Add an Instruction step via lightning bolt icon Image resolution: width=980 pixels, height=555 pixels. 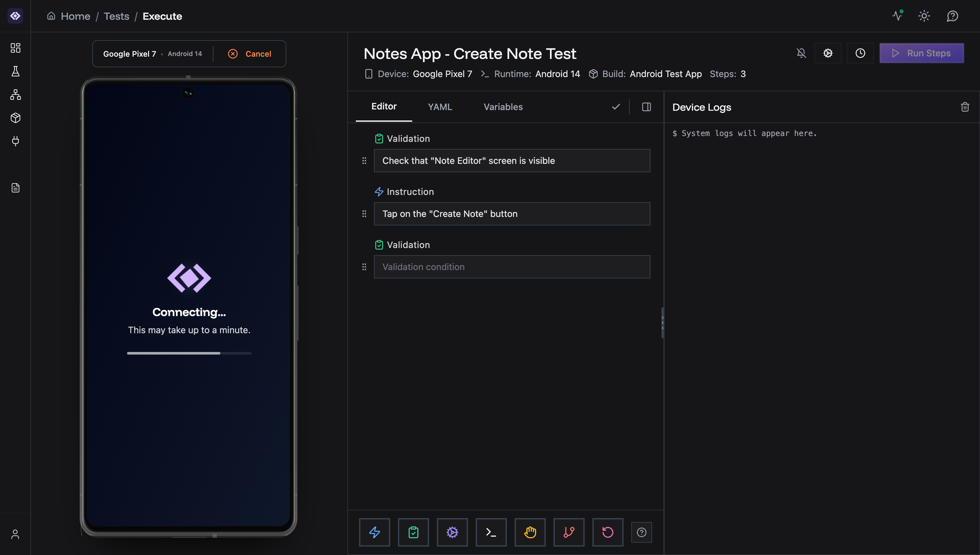[374, 532]
